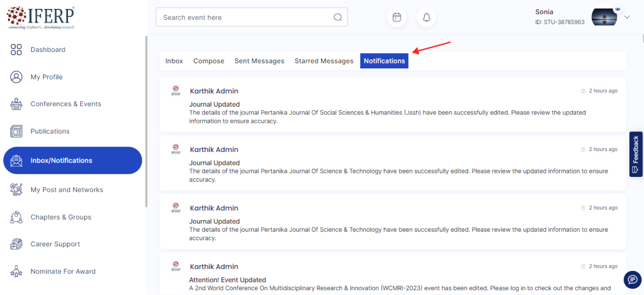644x295 pixels.
Task: Switch to the Inbox tab
Action: 174,61
